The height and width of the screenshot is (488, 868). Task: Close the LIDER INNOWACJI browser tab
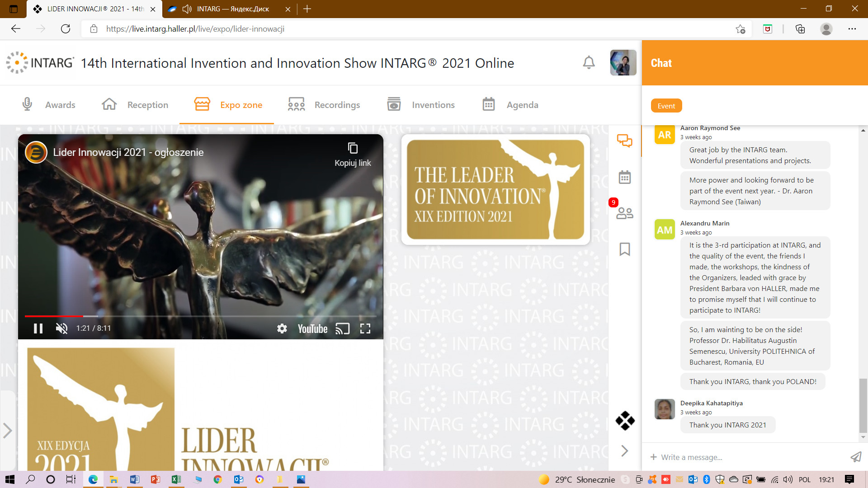[x=153, y=9]
